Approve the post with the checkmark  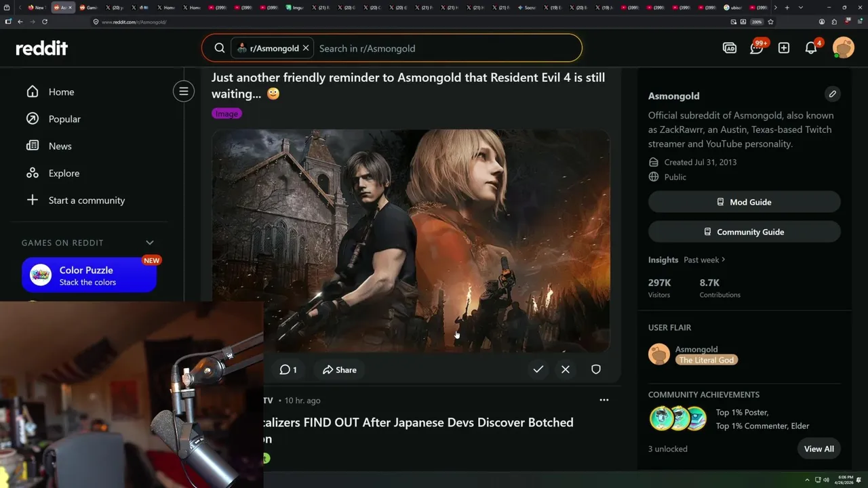click(x=538, y=369)
